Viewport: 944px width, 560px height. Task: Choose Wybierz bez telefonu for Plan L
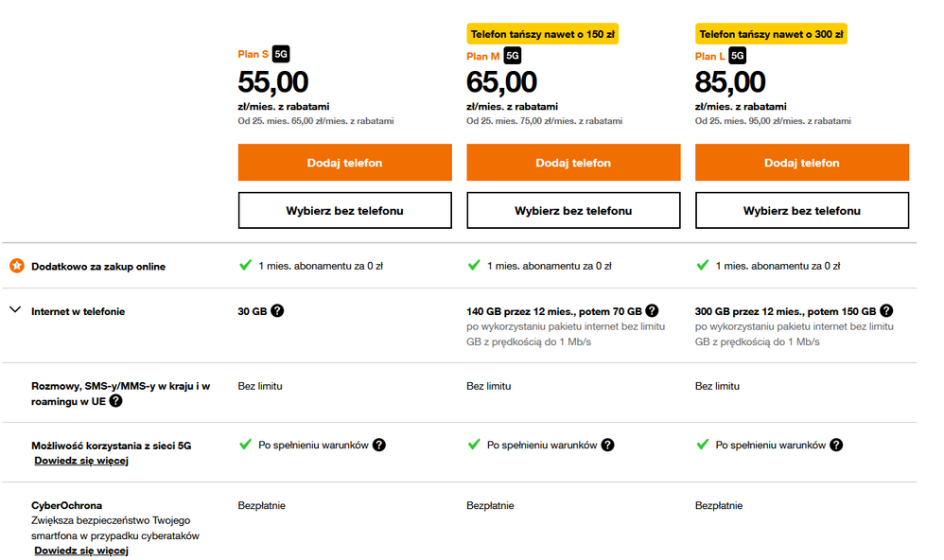coord(802,211)
